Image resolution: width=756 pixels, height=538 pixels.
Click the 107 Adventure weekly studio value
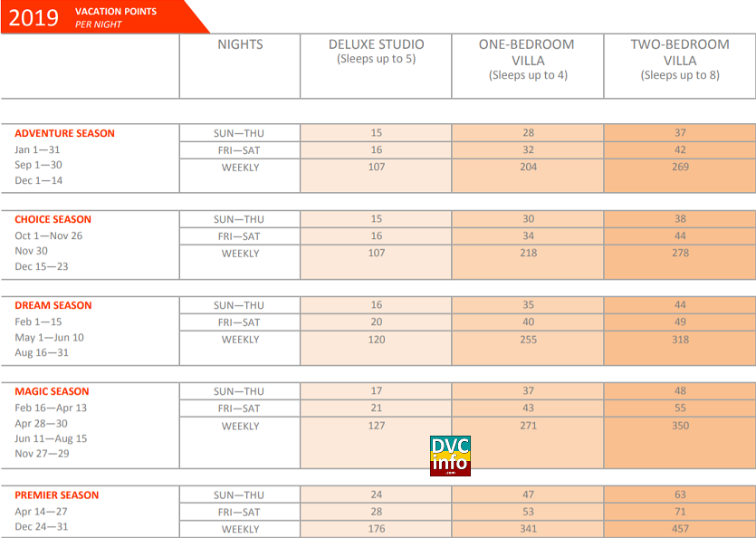(375, 167)
